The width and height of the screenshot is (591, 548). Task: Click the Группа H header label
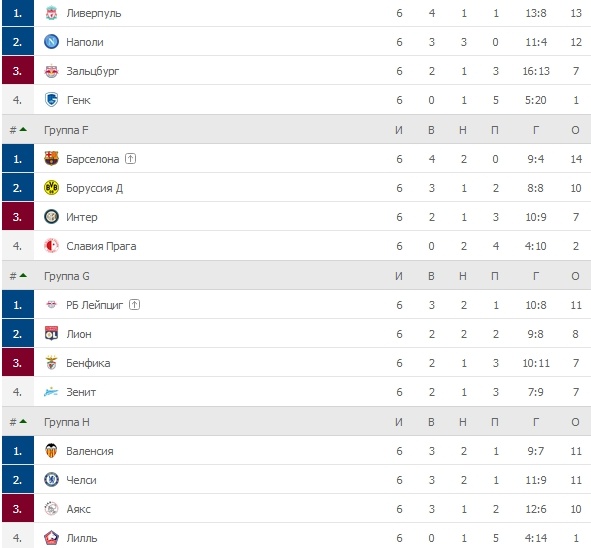click(67, 422)
